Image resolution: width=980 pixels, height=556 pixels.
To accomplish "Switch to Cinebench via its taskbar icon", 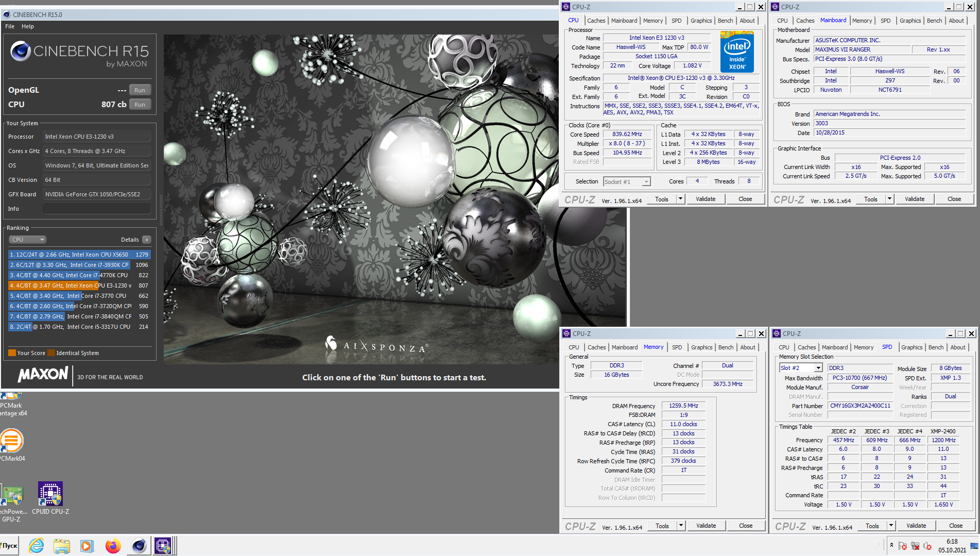I will [139, 546].
